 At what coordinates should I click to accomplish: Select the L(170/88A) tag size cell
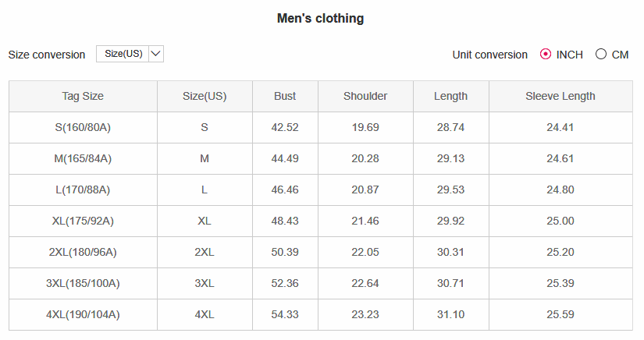83,190
